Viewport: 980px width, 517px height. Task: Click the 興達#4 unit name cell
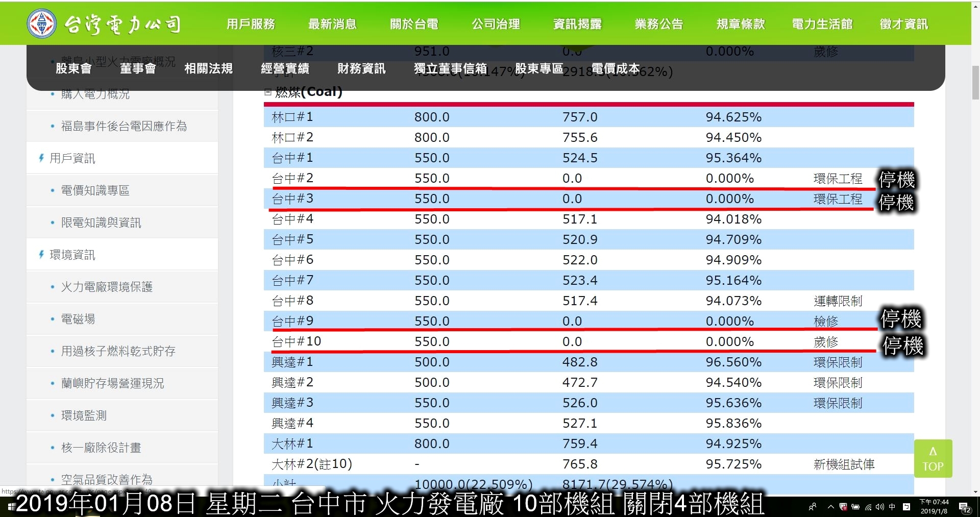coord(292,423)
